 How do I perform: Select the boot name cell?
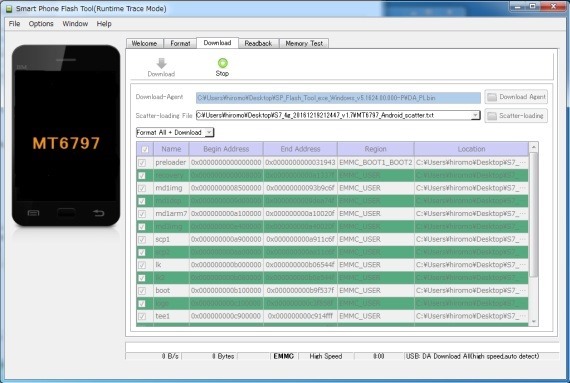[x=170, y=291]
